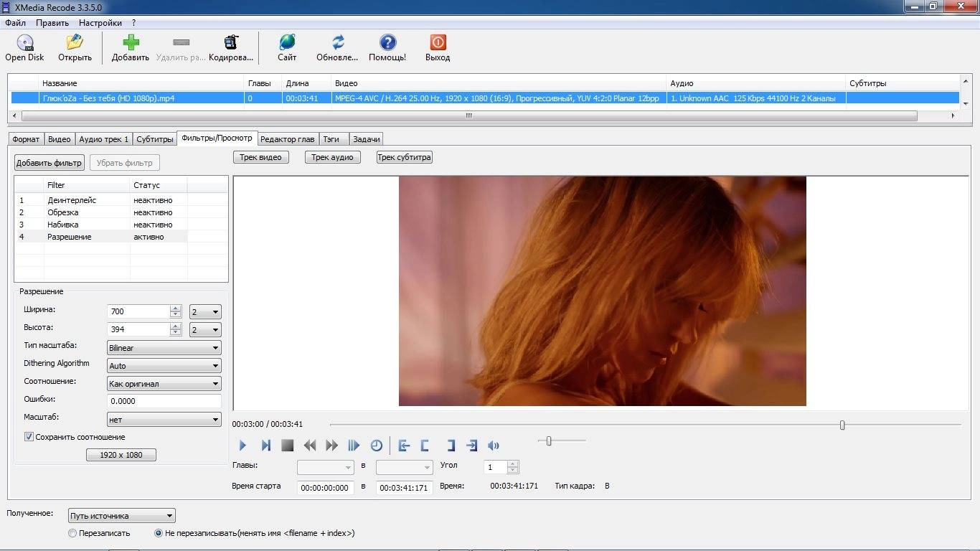Switch to the Редактор глав tab
The image size is (980, 551).
click(288, 139)
